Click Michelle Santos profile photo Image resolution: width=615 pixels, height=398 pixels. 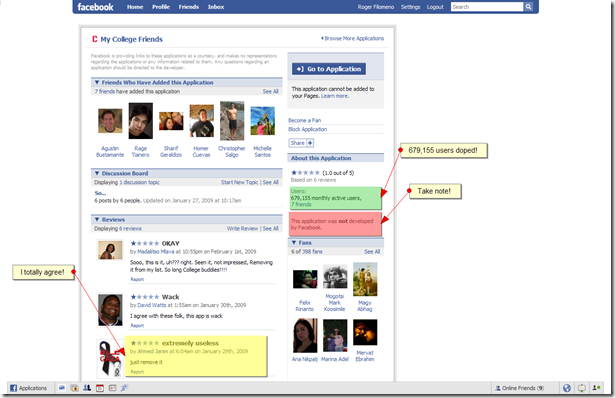(x=262, y=121)
